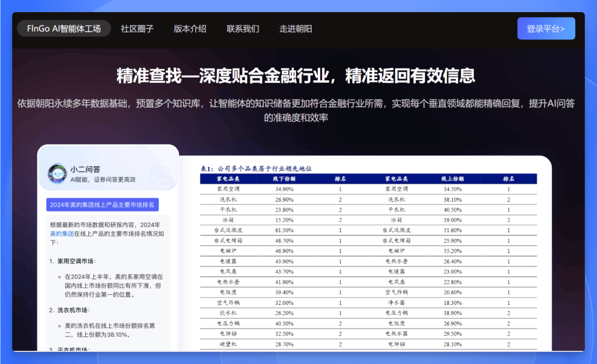Click the 40.50% online cell for 干衣机

(452, 210)
